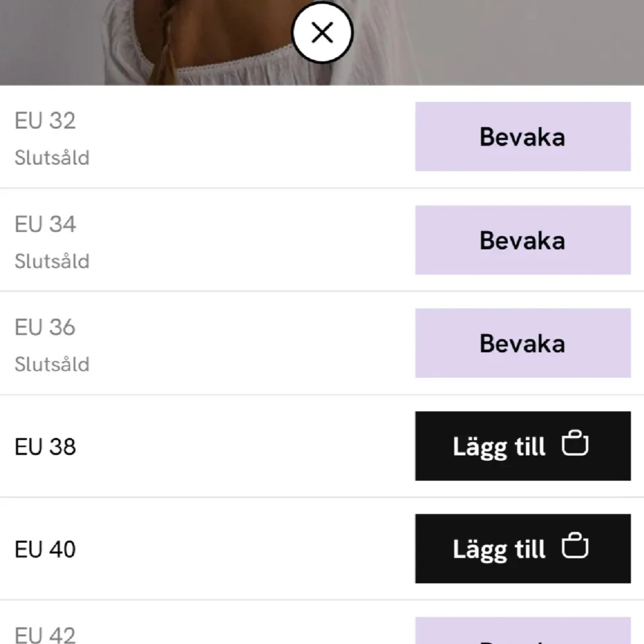The image size is (644, 644).
Task: Click the Slutsåld text under EU 36
Action: tap(52, 364)
